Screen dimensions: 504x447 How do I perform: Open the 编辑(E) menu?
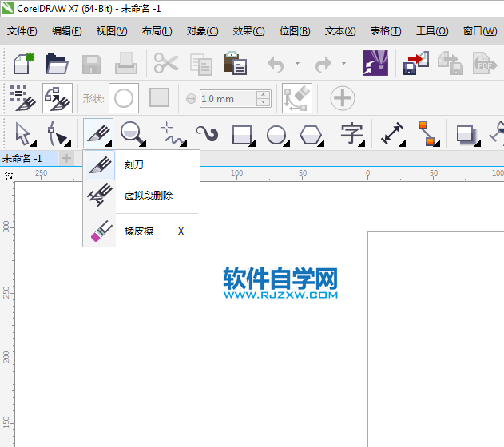pos(67,31)
